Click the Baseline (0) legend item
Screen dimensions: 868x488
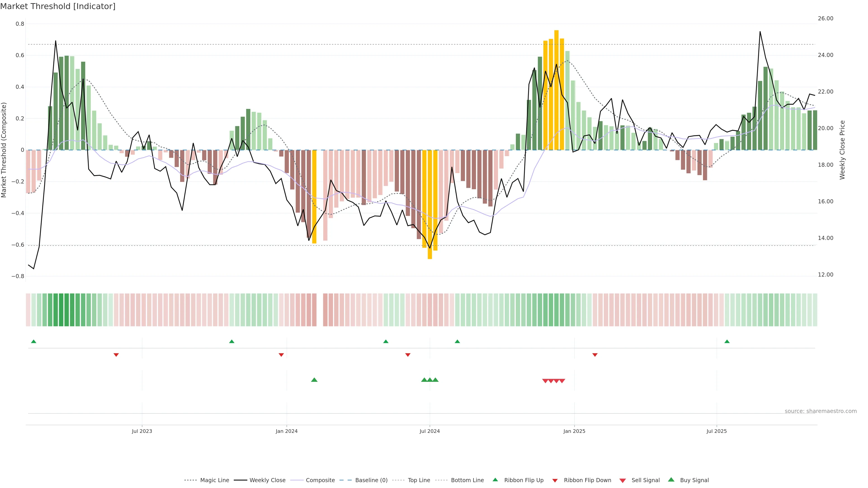tap(371, 480)
